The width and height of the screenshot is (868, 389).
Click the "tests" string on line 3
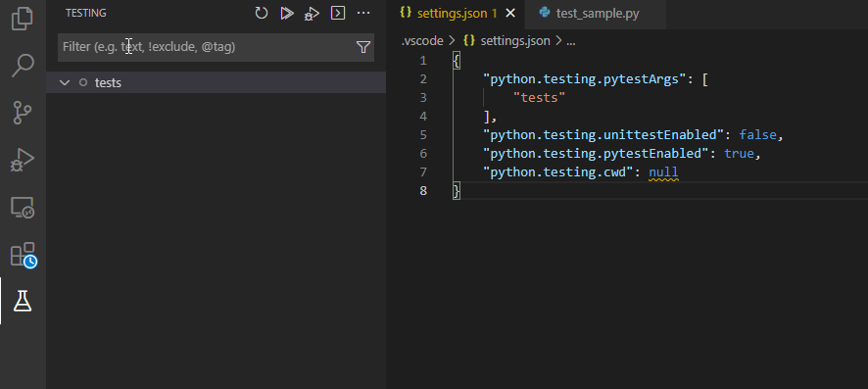539,98
